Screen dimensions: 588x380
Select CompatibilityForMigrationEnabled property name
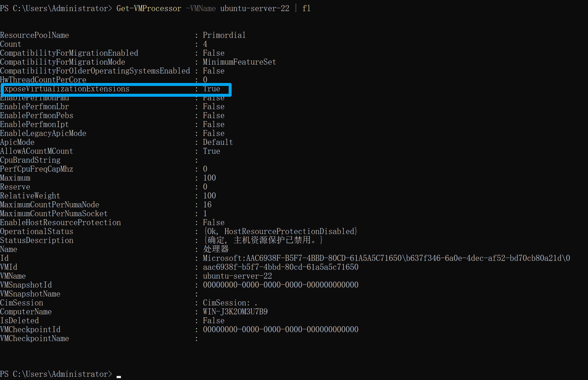click(69, 53)
